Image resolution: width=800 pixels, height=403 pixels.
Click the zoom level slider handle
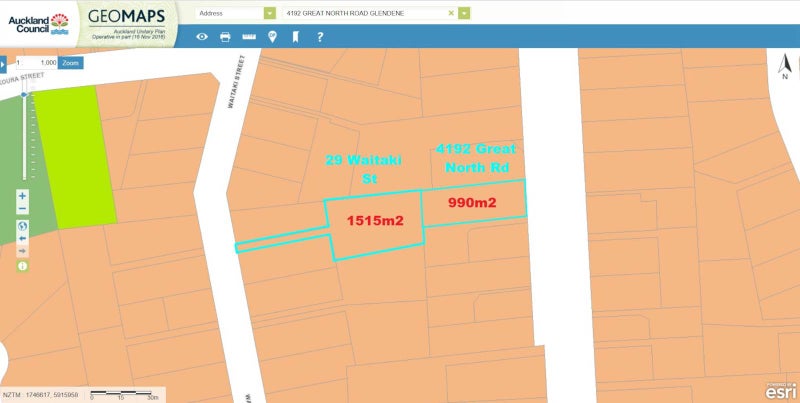tap(23, 95)
